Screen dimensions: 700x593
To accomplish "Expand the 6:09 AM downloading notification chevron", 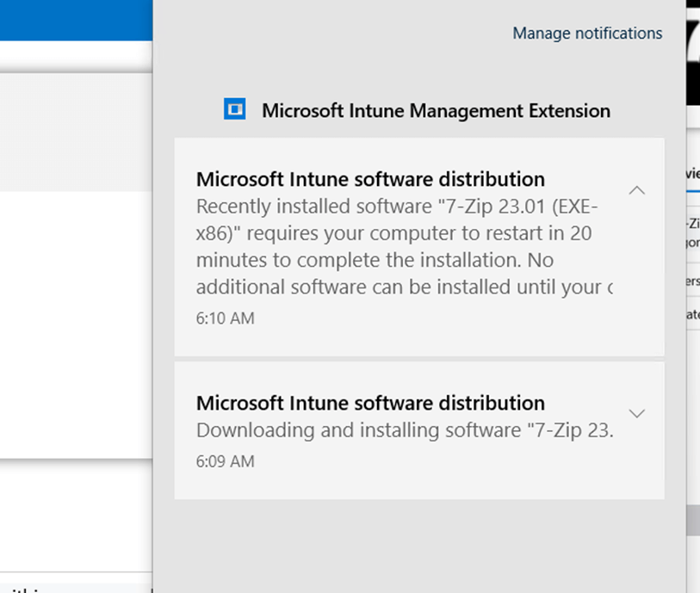I will tap(636, 413).
